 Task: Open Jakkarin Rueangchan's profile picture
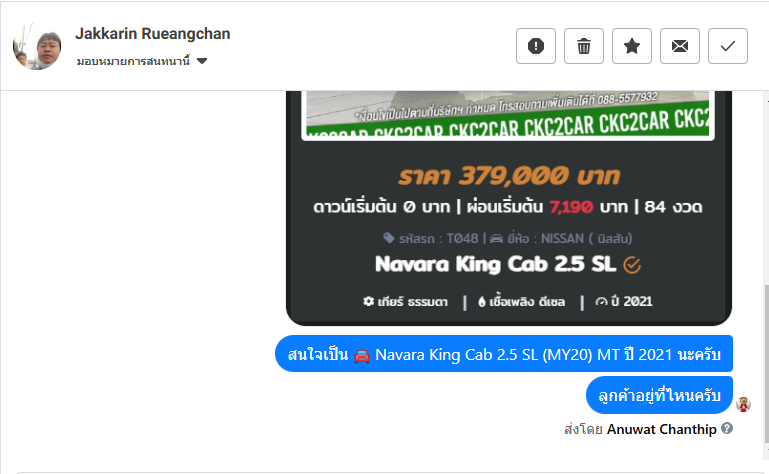pos(37,46)
